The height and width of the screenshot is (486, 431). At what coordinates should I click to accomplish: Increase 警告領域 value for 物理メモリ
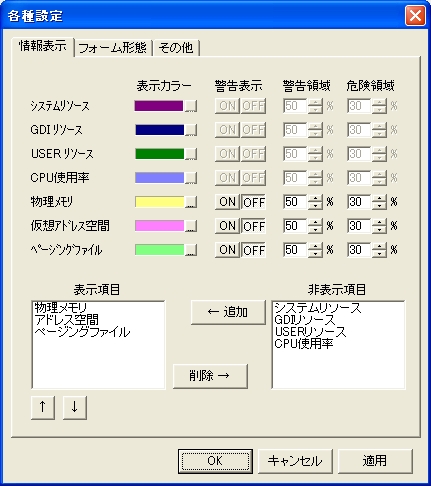315,198
